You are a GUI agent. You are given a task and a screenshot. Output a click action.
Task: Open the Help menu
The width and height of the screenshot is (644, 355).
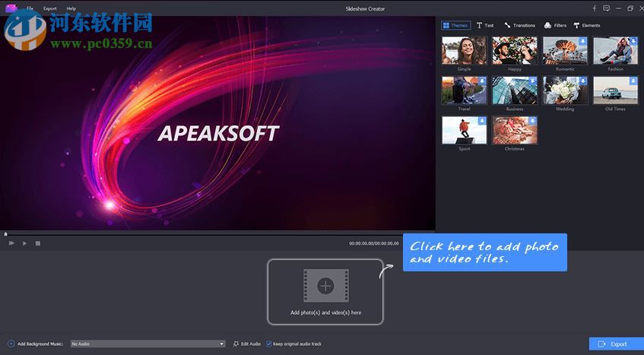tap(71, 8)
